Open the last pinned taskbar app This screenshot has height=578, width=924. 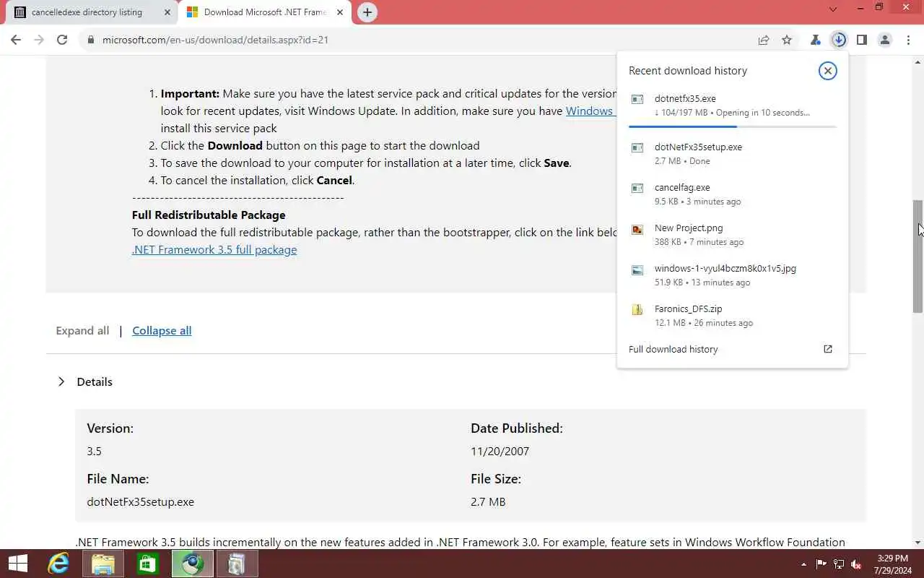237,564
